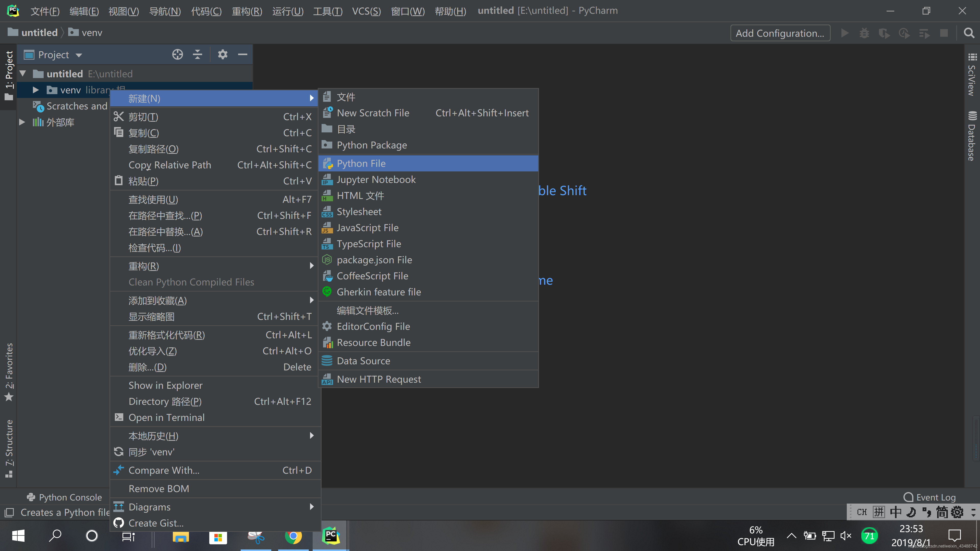This screenshot has height=551, width=980.
Task: Expand the 添加到收藏(A) submenu
Action: coord(215,300)
